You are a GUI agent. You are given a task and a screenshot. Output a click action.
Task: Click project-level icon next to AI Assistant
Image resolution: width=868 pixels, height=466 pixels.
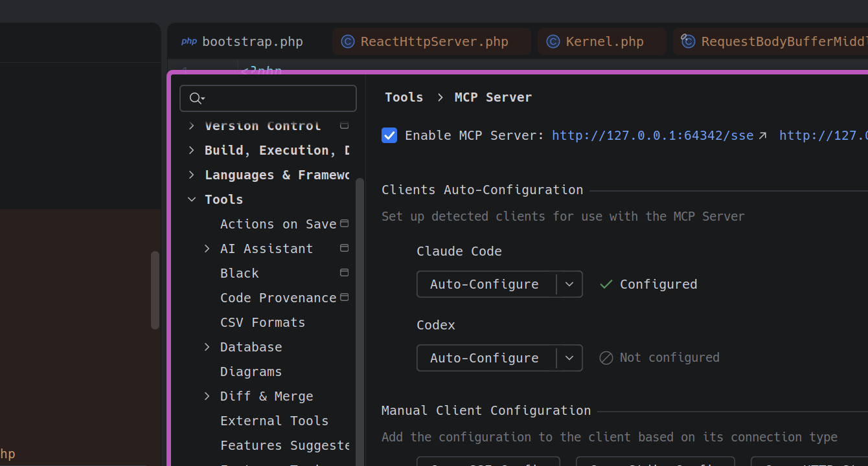[x=345, y=248]
